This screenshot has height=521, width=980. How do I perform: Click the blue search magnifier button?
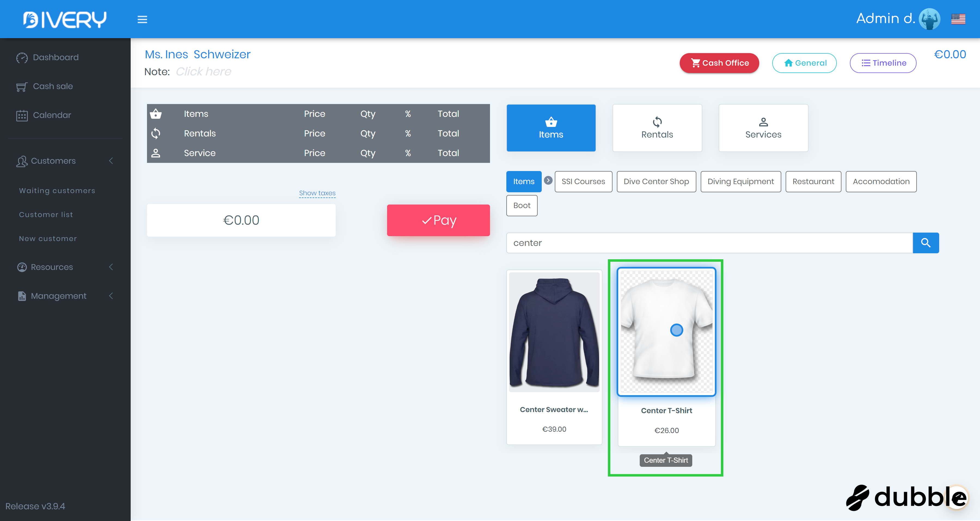tap(926, 243)
